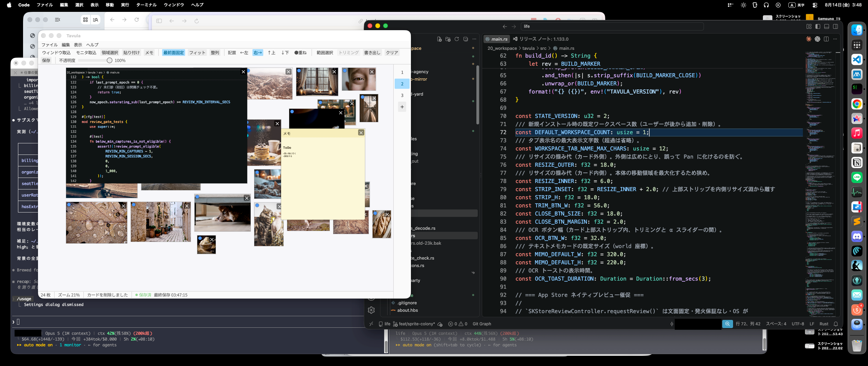Click the life search field in VS Code

(x=612, y=26)
